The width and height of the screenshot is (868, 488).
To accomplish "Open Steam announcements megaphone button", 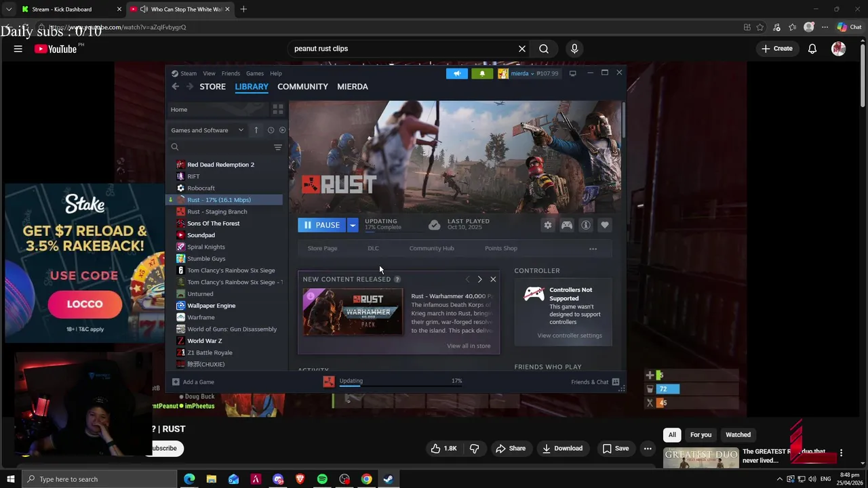I will (457, 73).
